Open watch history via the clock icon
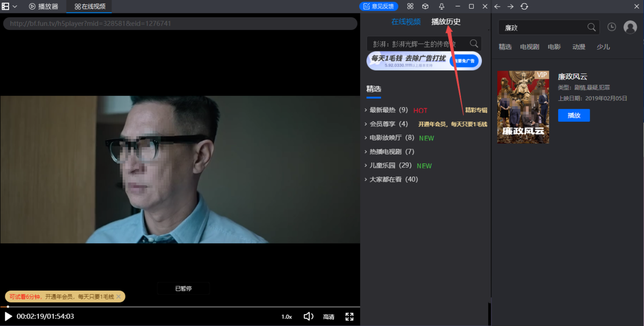Image resolution: width=644 pixels, height=326 pixels. tap(611, 27)
